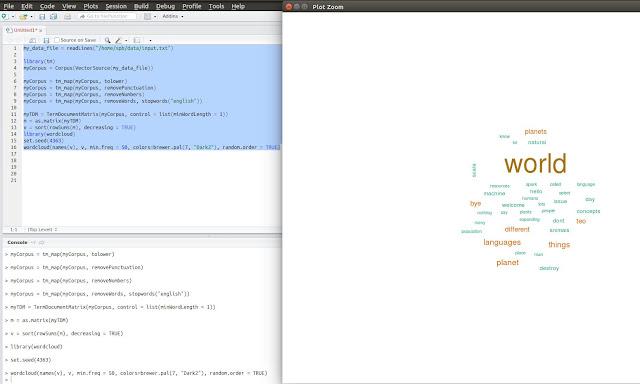Click the Code Tools wand icon
Viewport: 640px width, 384px height.
118,40
